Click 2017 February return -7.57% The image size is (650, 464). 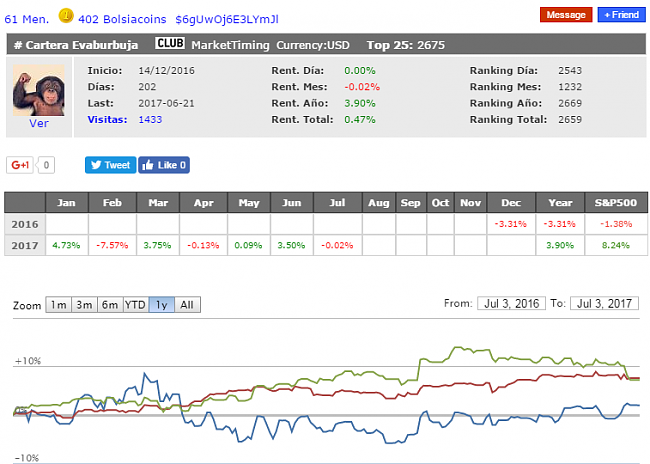point(112,245)
